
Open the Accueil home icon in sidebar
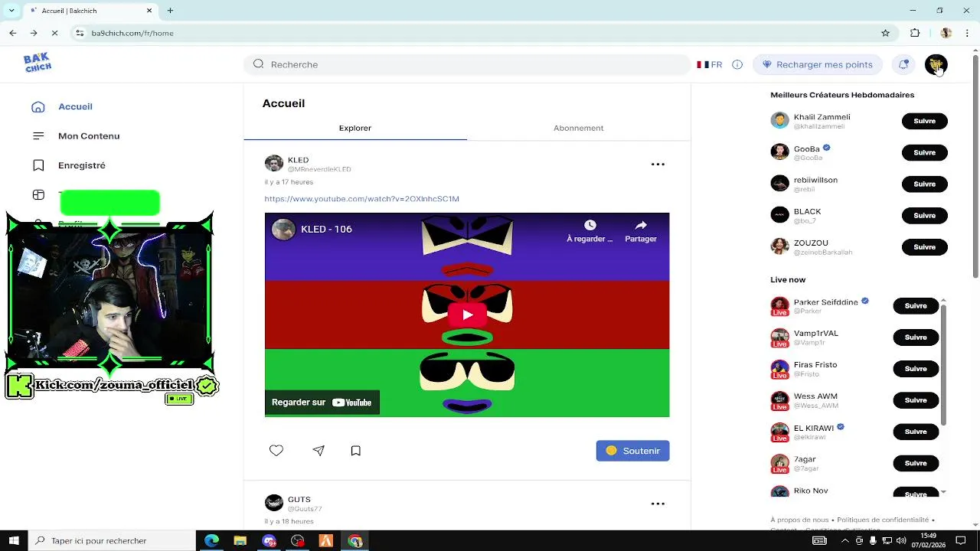(x=38, y=107)
